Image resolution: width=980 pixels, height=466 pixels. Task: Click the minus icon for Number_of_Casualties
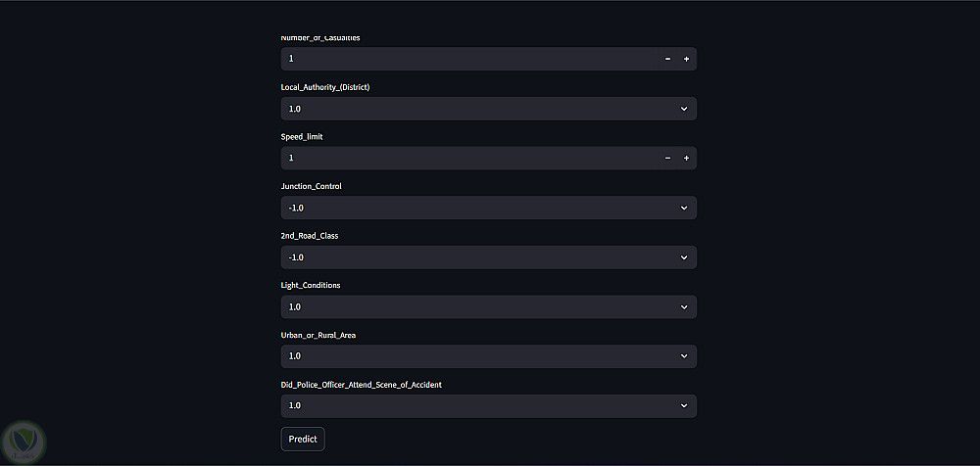[x=667, y=59]
